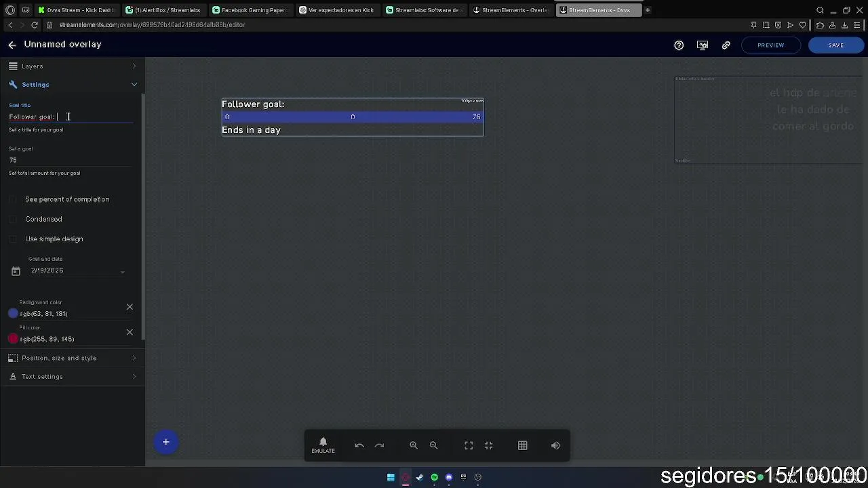
Task: Open Steam from the taskbar
Action: pos(420,477)
